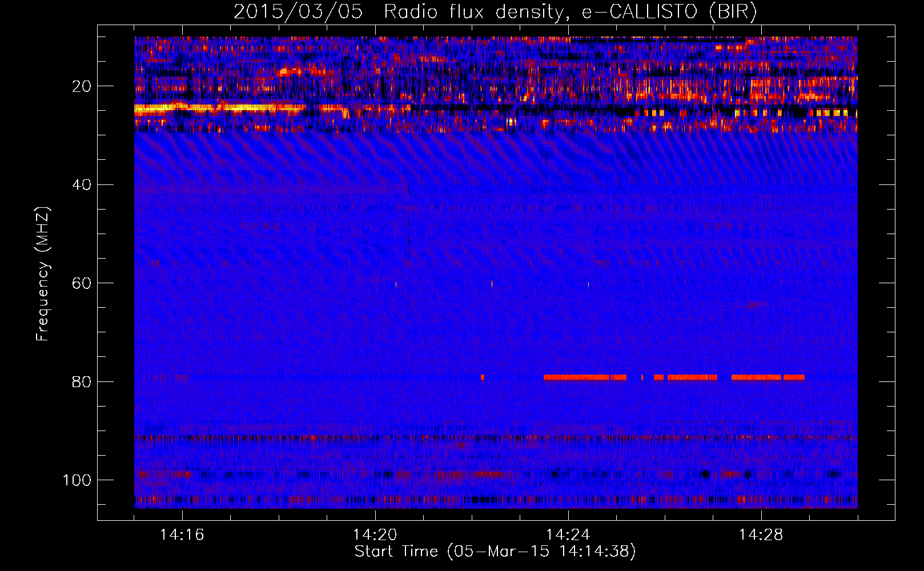Click the y-axis tick label "80"
This screenshot has height=571, width=924.
click(x=82, y=381)
